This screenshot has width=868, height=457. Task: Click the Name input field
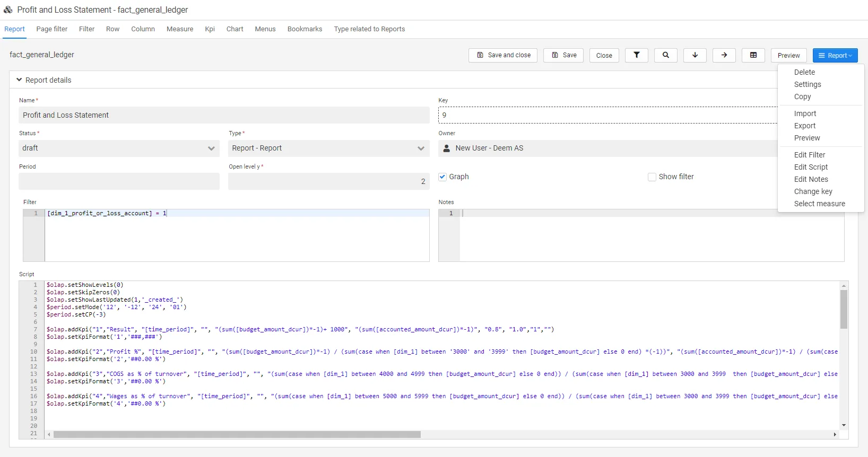point(224,115)
